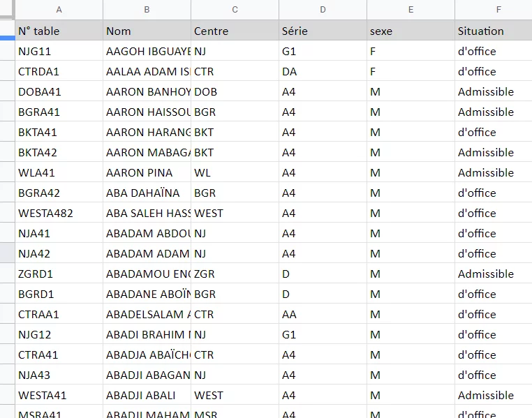Image resolution: width=532 pixels, height=418 pixels.
Task: Click the 'Centre' header cell
Action: 235,31
